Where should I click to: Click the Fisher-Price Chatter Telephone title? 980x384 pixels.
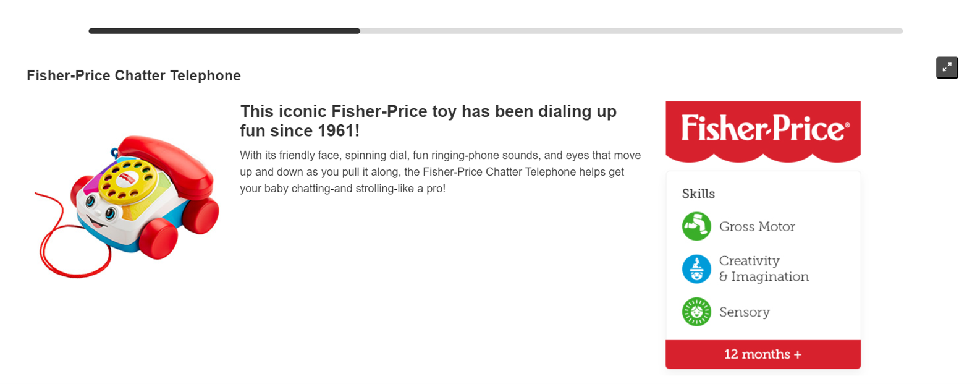pos(133,75)
